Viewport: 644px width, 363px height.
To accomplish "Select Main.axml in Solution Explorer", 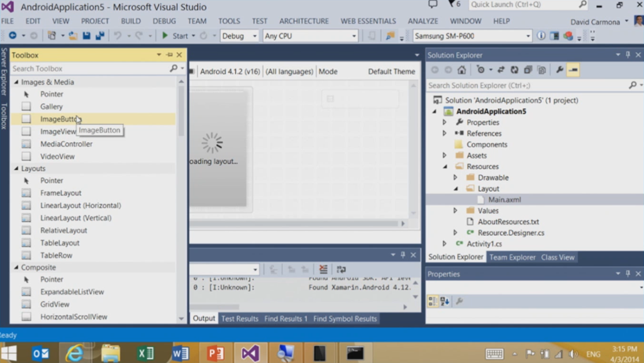I will [x=504, y=199].
